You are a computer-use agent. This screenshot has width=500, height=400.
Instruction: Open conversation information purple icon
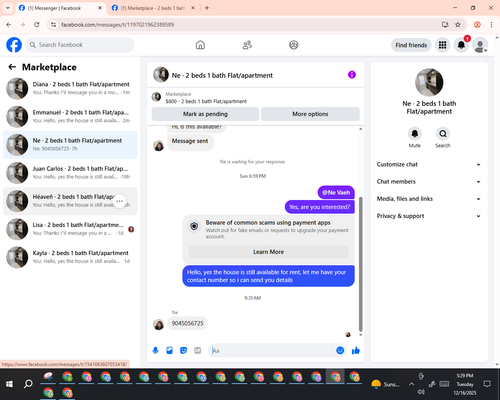352,75
